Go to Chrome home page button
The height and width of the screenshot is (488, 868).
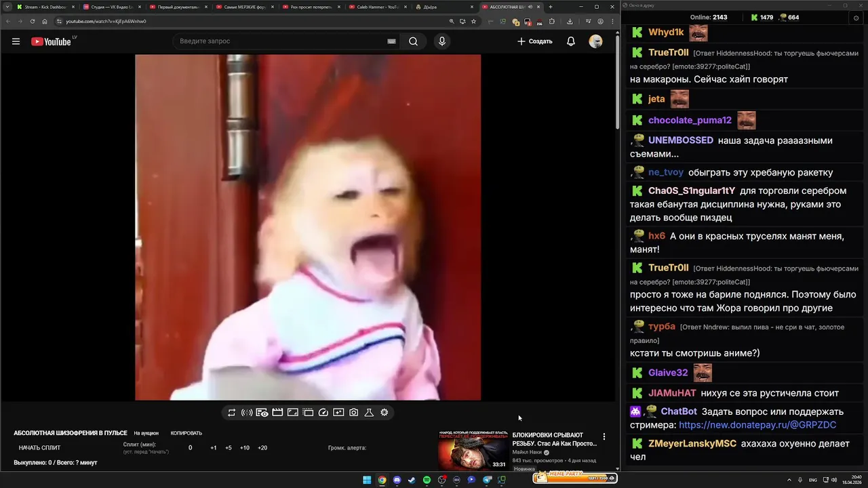click(x=45, y=21)
